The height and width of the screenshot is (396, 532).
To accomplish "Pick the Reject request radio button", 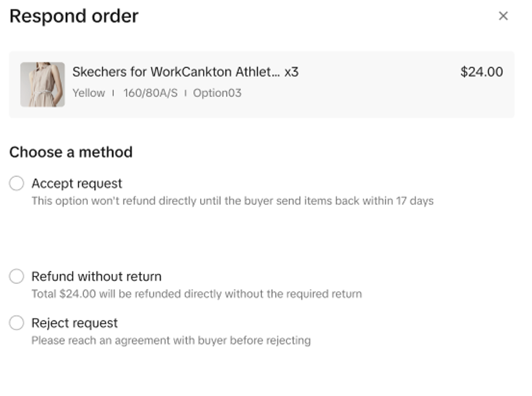I will 16,323.
